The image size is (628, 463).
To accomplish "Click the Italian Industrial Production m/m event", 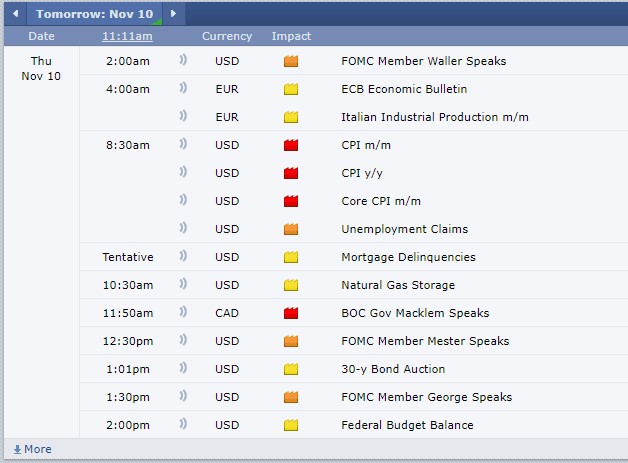I will 434,117.
